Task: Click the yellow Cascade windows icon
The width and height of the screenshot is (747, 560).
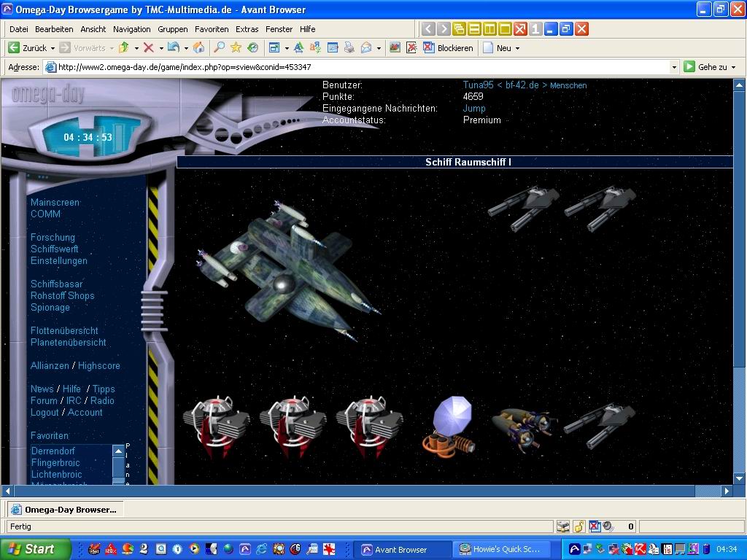Action: tap(459, 29)
